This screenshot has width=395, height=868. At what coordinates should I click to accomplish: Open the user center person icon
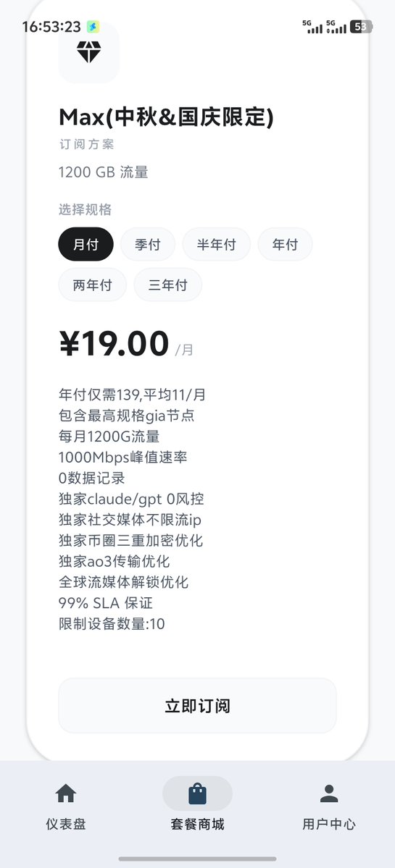pos(329,793)
